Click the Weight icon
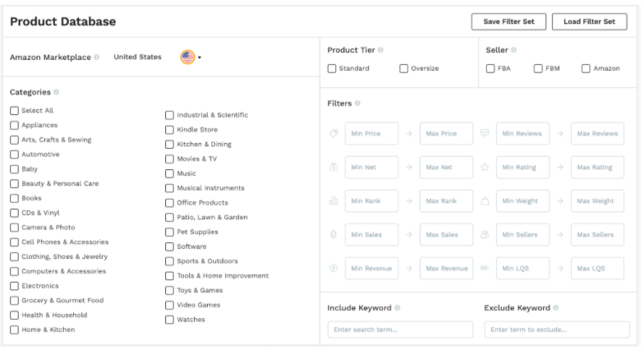The image size is (644, 350). coord(485,200)
